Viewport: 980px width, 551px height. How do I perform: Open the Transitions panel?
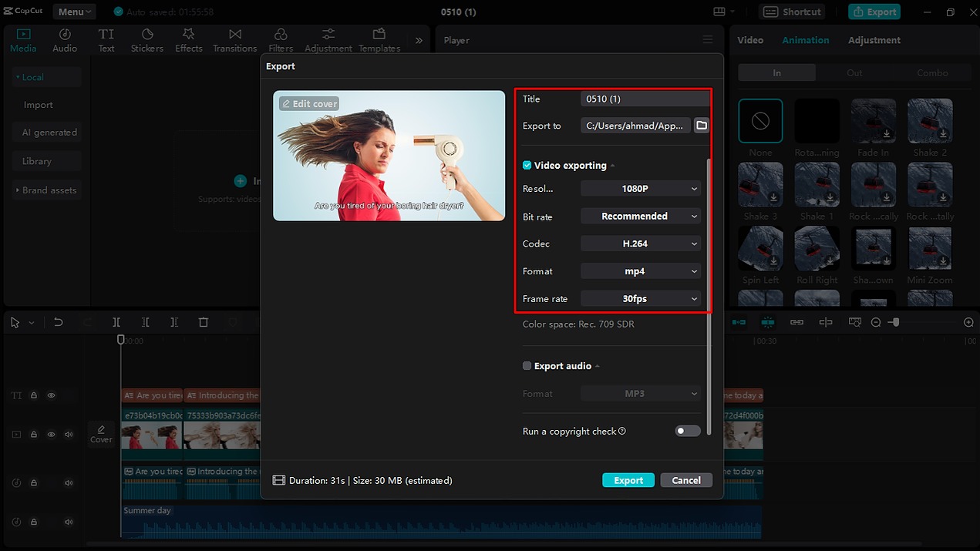click(234, 39)
